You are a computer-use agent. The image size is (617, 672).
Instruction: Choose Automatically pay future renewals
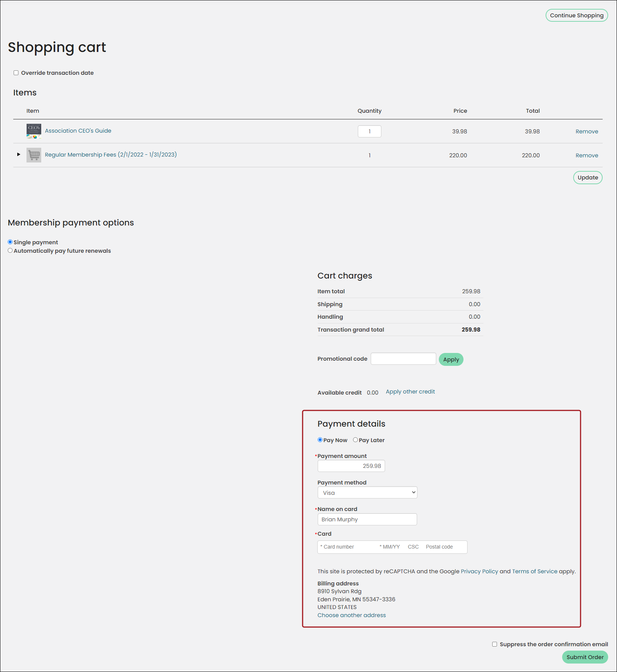click(x=10, y=251)
